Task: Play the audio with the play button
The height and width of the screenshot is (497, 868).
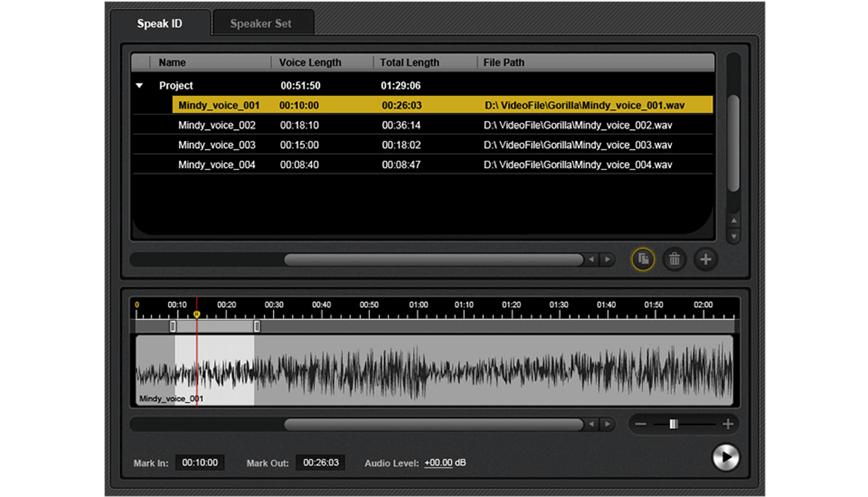Action: (726, 457)
